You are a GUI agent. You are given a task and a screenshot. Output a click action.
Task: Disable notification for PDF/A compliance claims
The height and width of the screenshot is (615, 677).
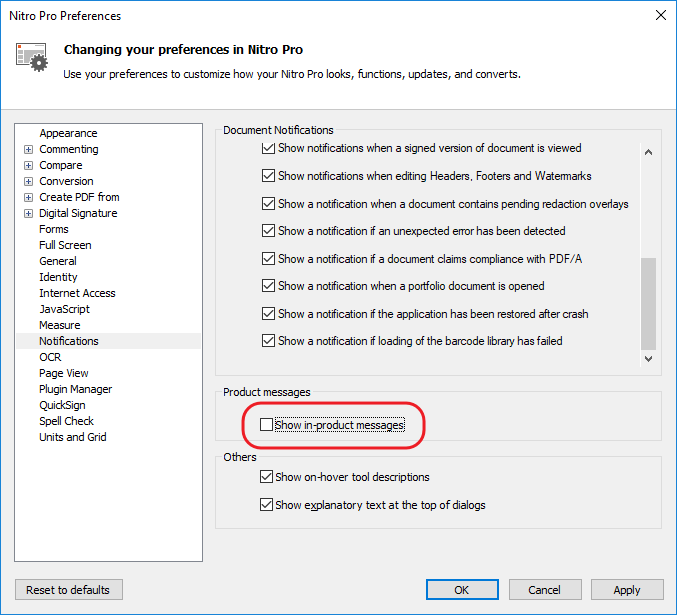(269, 259)
